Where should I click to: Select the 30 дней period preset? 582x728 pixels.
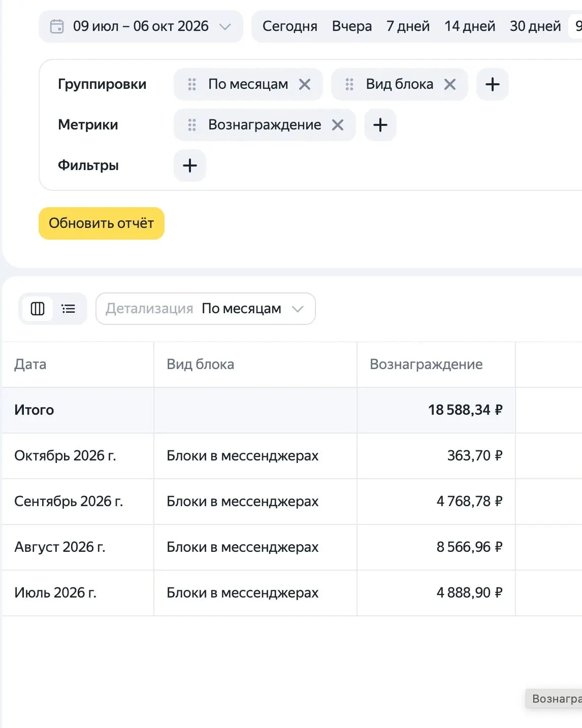[535, 26]
